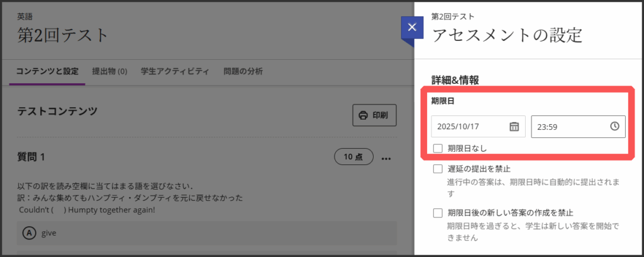Close the assessment settings panel with X
The width and height of the screenshot is (644, 257).
coord(411,28)
